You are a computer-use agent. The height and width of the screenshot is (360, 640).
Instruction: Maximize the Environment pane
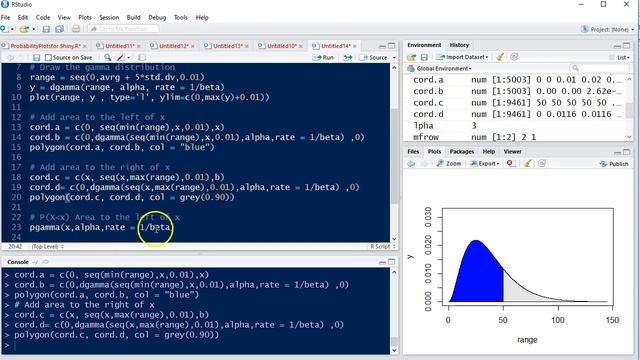tap(627, 45)
